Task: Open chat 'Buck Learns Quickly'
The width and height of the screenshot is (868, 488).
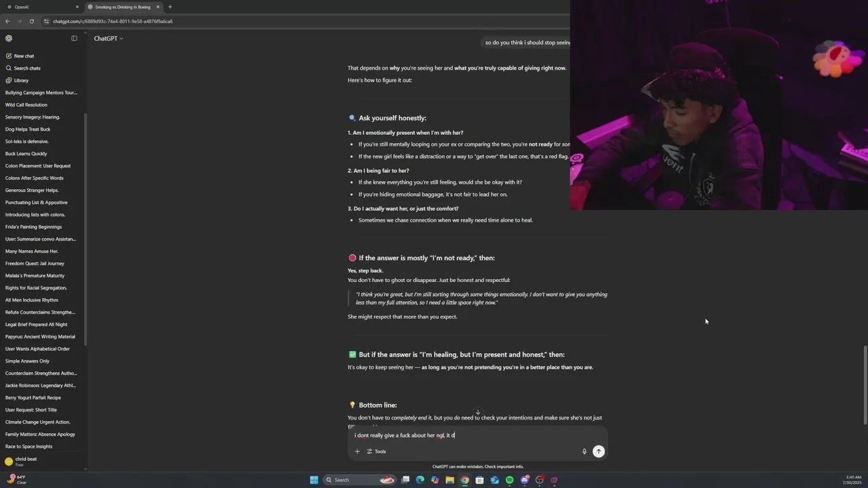Action: pos(26,154)
